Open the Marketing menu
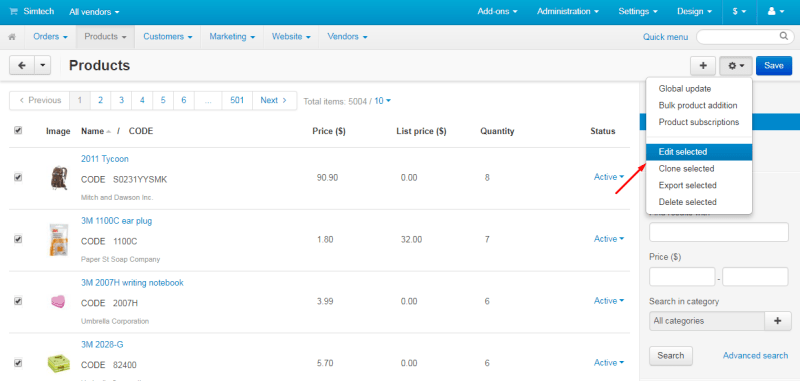The width and height of the screenshot is (800, 381). click(232, 37)
